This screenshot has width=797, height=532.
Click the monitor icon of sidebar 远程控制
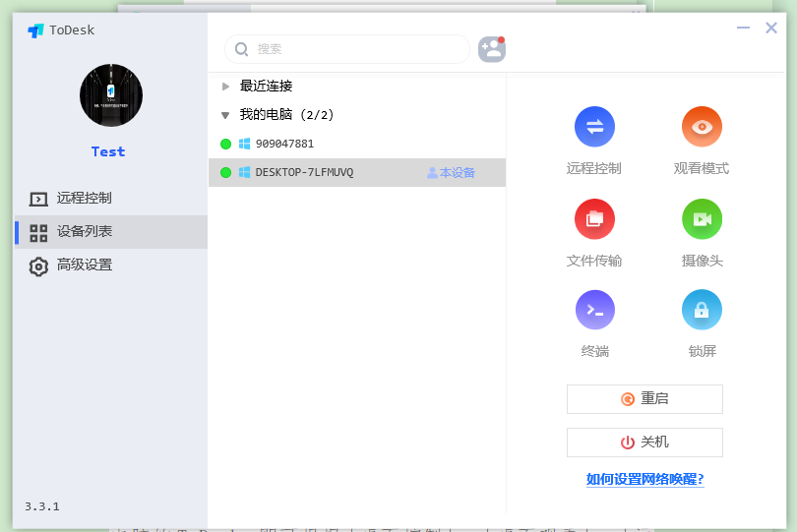click(38, 199)
